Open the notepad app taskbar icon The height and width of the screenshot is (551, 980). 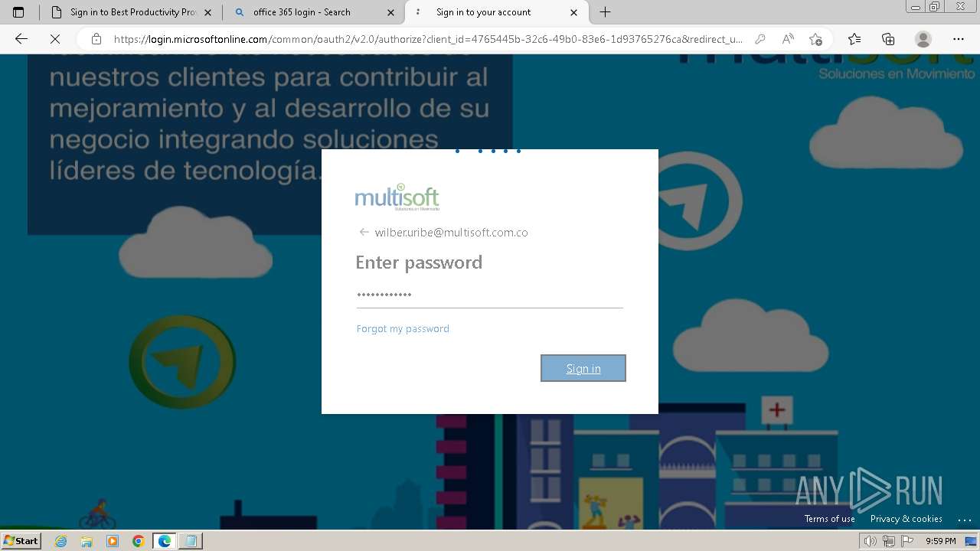click(x=191, y=541)
